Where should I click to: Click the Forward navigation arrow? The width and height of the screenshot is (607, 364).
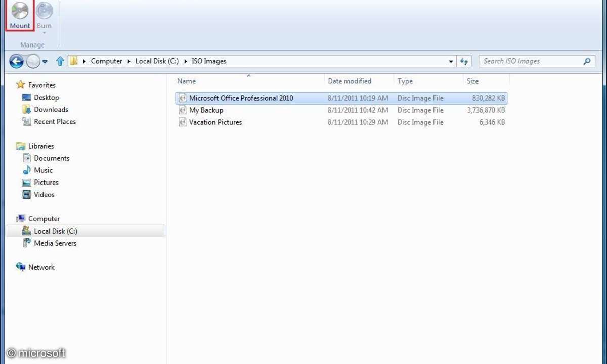click(33, 61)
